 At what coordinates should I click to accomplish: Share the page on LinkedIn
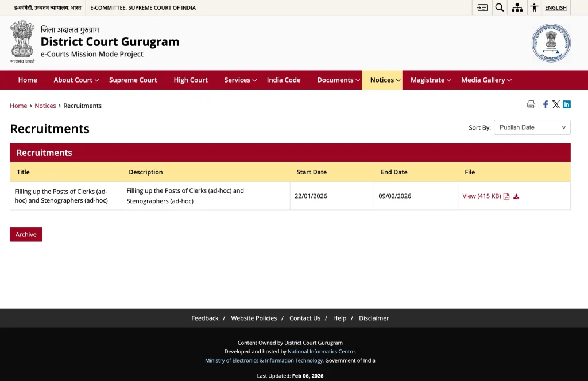point(567,104)
